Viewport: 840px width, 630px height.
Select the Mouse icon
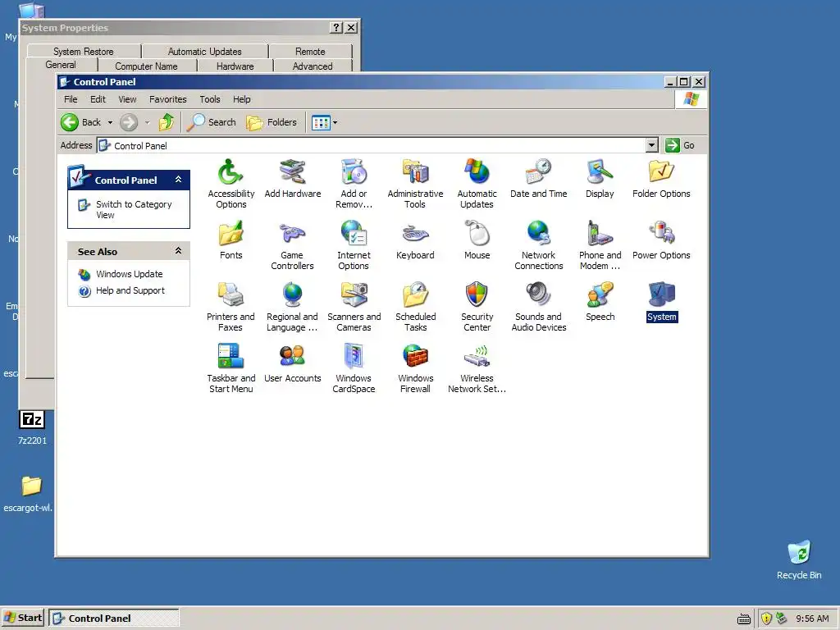pyautogui.click(x=477, y=240)
